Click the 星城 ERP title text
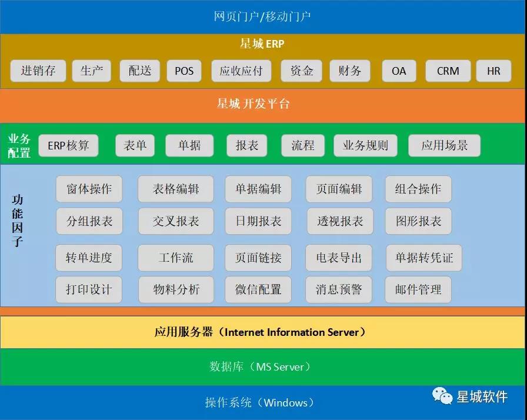This screenshot has width=527, height=420. click(x=262, y=44)
